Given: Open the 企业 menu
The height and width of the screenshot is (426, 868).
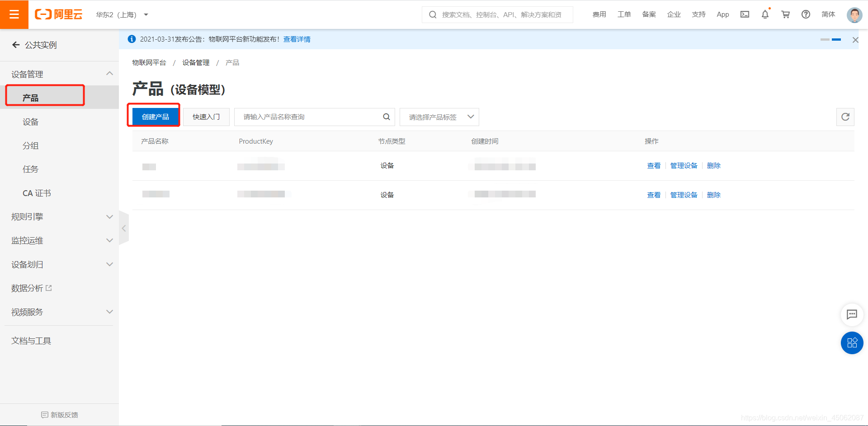Looking at the screenshot, I should coord(674,14).
